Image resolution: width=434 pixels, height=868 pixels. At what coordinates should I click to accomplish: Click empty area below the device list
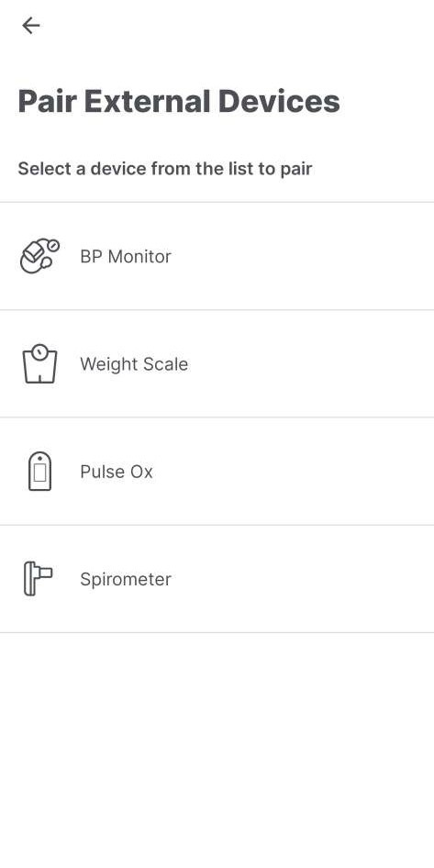[217, 750]
